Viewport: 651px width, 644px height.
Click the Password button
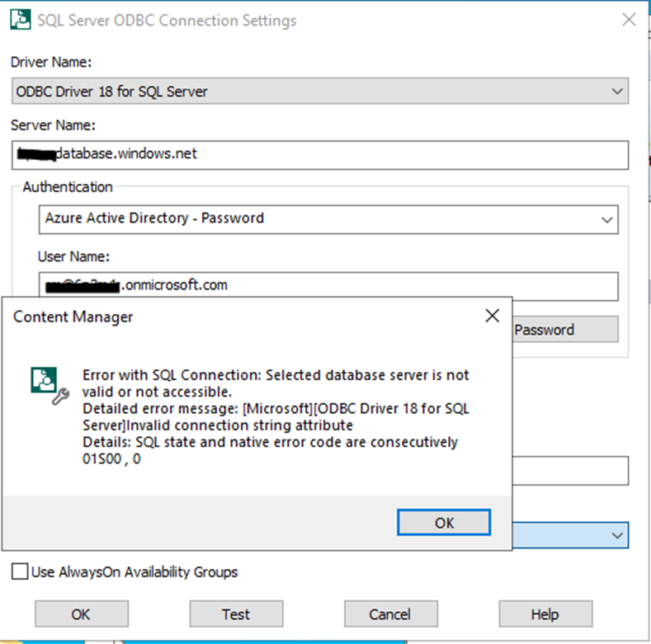(564, 330)
